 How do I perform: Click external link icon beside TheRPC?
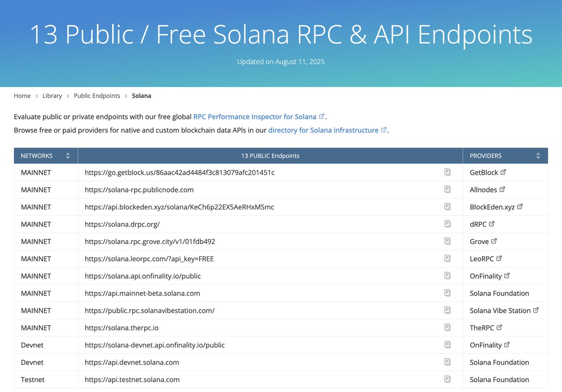click(x=500, y=327)
